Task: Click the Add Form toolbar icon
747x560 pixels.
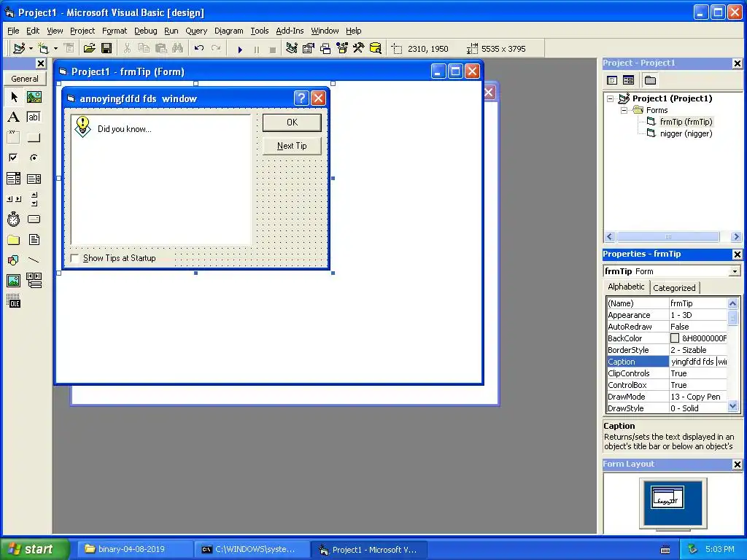Action: coord(43,49)
